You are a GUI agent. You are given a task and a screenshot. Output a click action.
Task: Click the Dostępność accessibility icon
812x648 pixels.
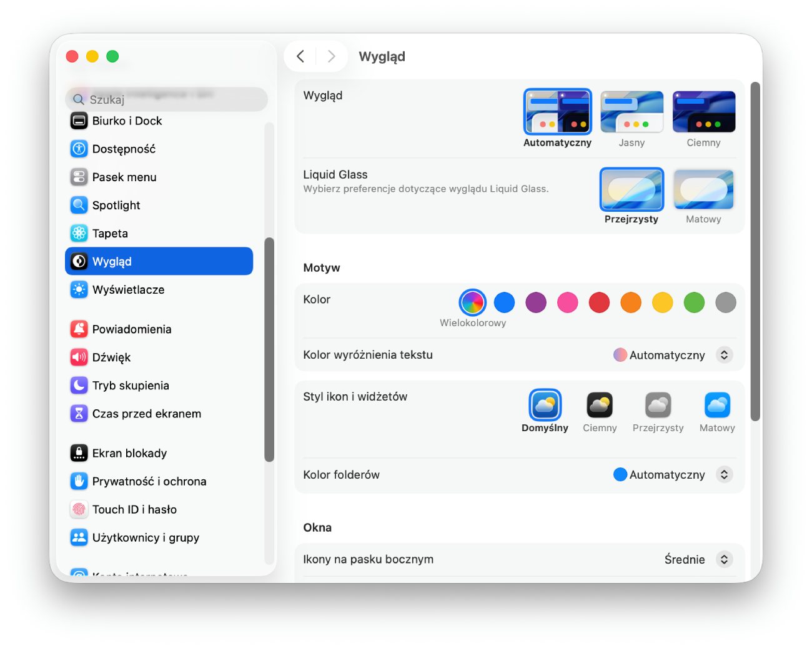pos(79,149)
